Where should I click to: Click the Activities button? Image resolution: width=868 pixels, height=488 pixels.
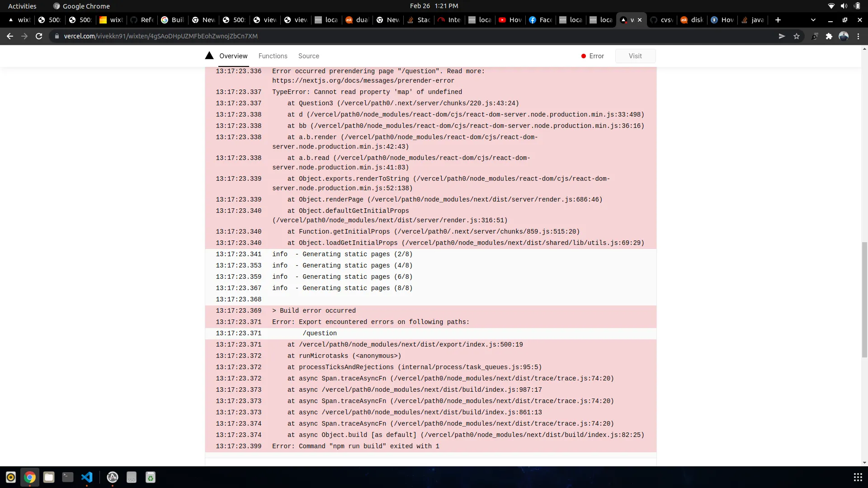(22, 6)
